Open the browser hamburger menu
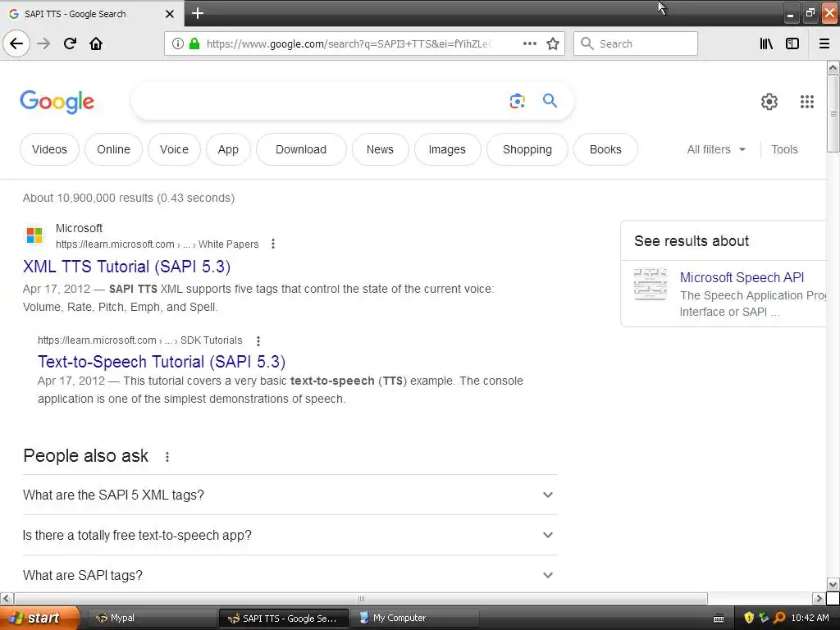The height and width of the screenshot is (630, 840). [824, 43]
